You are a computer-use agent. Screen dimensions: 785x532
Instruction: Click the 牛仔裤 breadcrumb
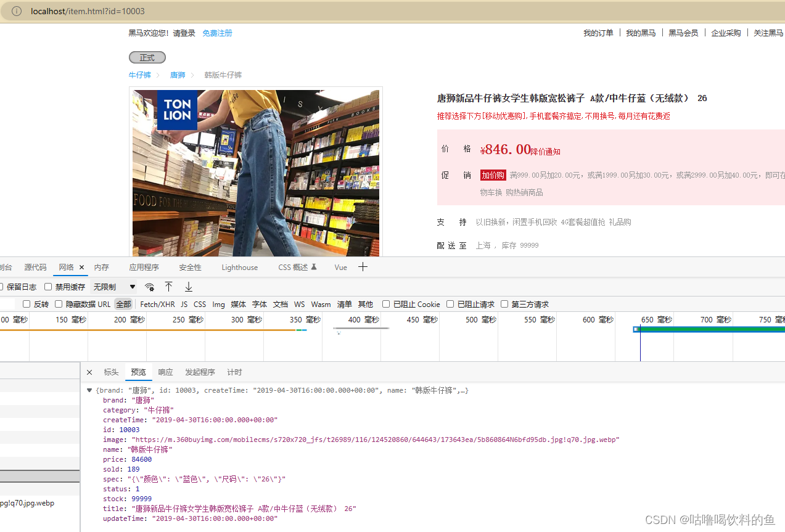click(x=140, y=75)
